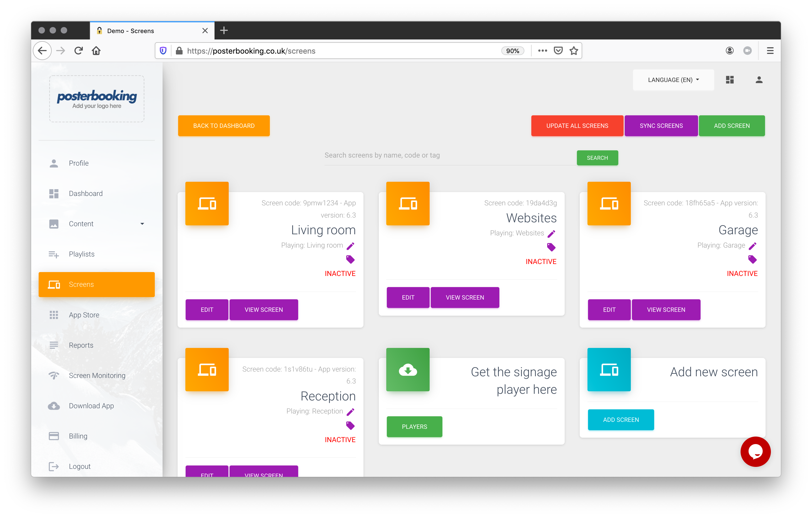Open App Store in the sidebar
Screen dimensions: 812x518
point(97,315)
